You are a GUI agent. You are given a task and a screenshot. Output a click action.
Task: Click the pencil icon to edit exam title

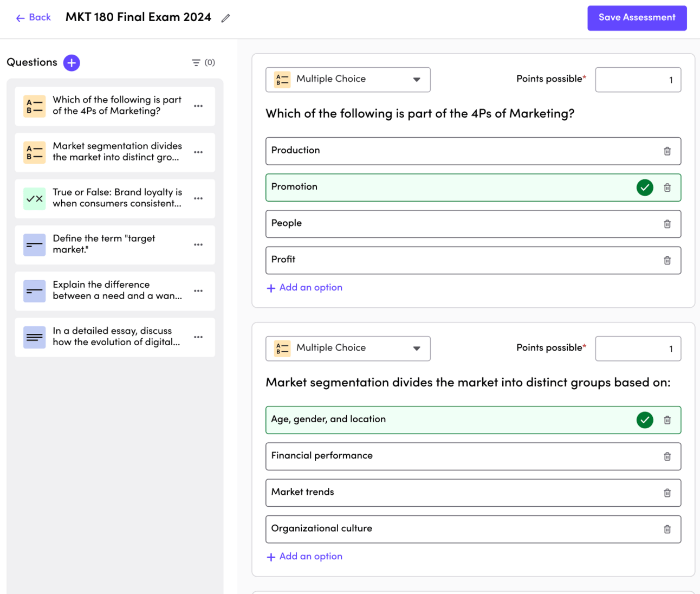[x=226, y=18]
